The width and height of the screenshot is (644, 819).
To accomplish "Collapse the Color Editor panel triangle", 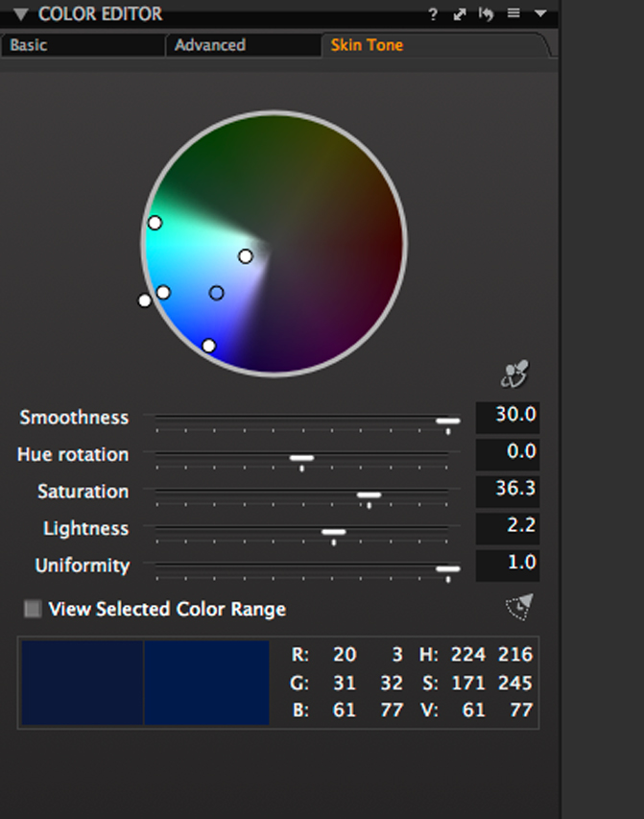I will coord(20,14).
